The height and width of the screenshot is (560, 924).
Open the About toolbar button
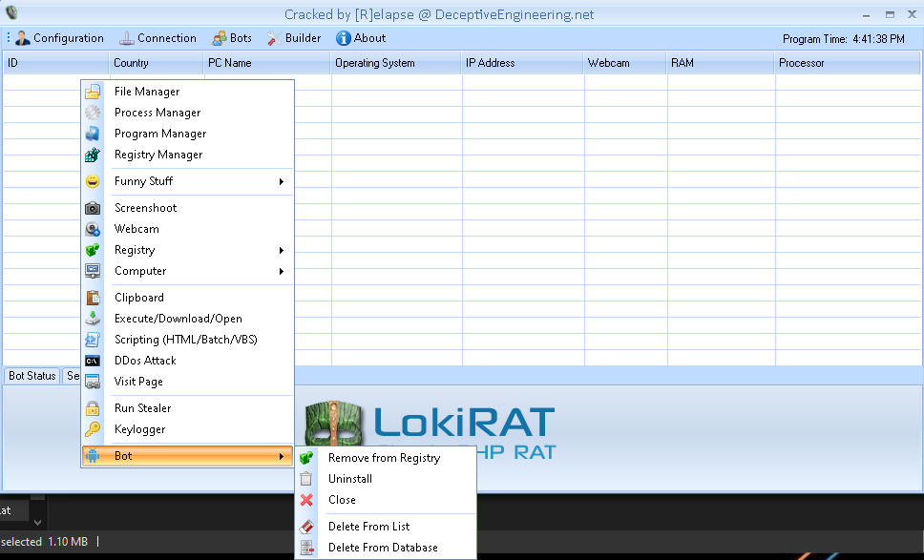pos(361,38)
